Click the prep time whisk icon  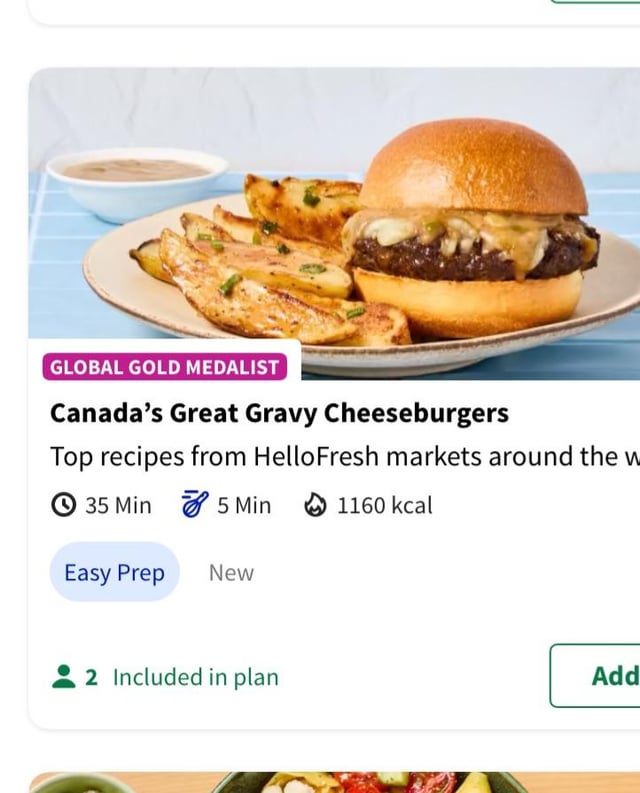coord(195,505)
